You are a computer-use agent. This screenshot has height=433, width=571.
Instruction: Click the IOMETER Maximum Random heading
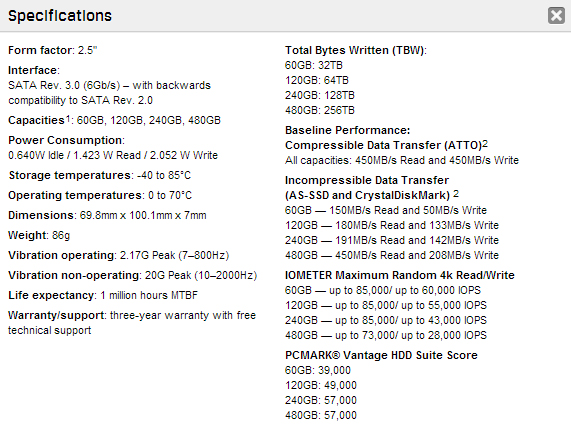(399, 275)
